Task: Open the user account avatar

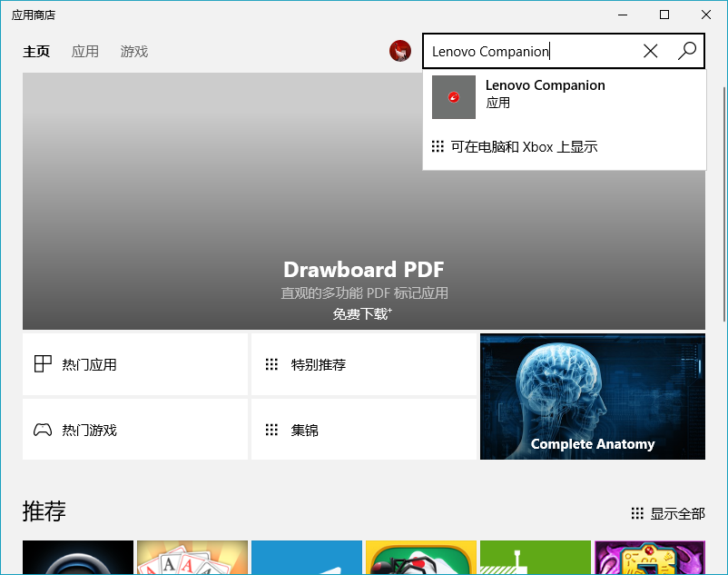Action: coord(399,51)
